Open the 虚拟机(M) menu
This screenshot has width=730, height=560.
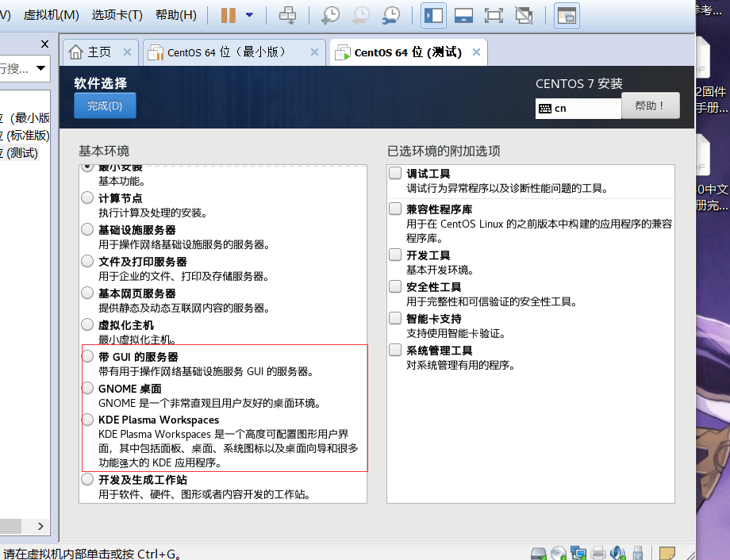[52, 15]
